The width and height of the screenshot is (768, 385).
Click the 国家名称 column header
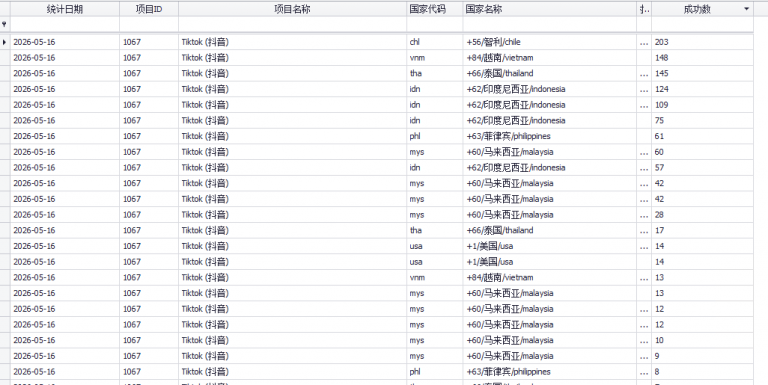pyautogui.click(x=550, y=9)
